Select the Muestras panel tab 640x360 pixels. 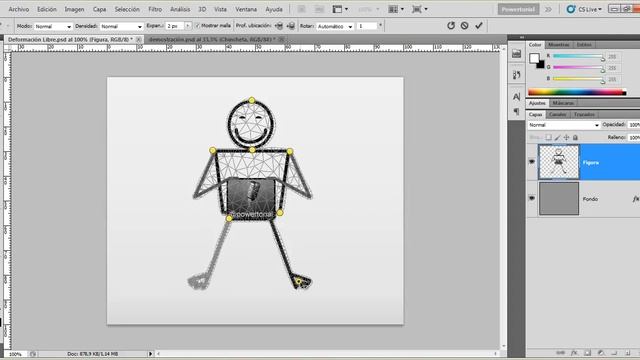[x=558, y=44]
